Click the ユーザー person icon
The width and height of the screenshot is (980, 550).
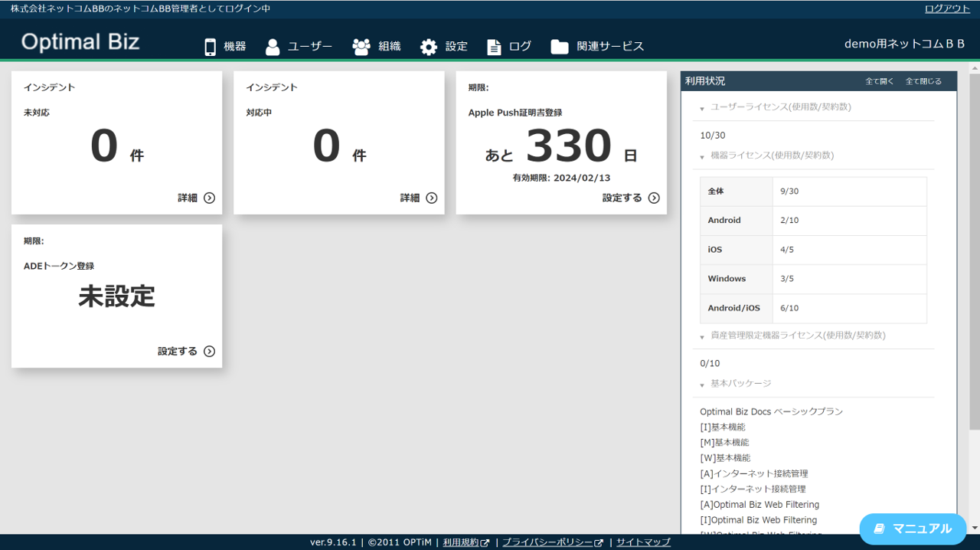[x=273, y=47]
